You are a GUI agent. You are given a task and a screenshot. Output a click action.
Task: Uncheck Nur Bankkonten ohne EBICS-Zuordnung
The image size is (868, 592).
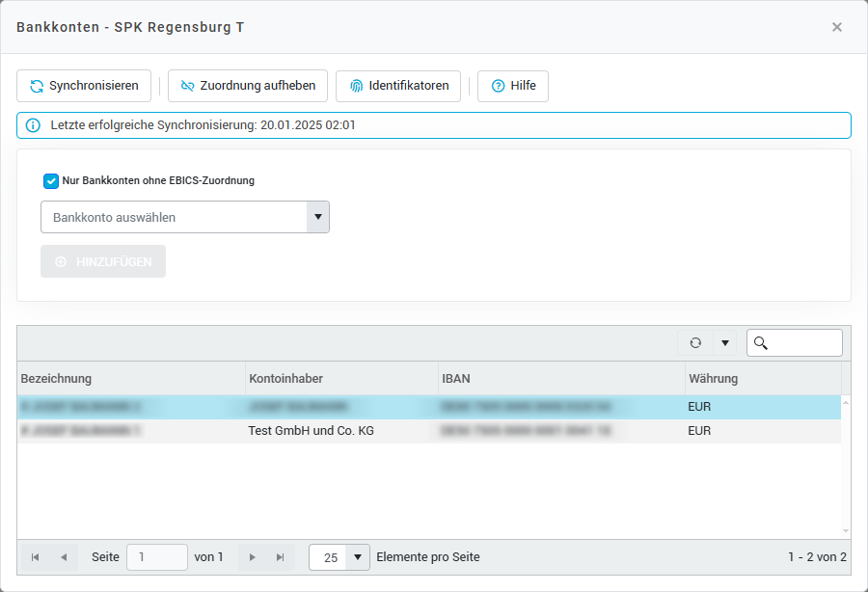point(51,180)
